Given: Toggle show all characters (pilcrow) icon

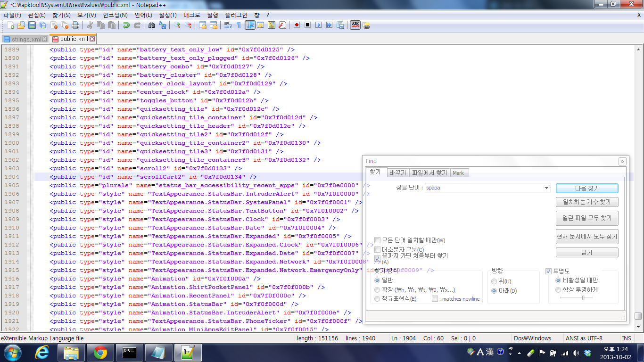Looking at the screenshot, I should [239, 25].
